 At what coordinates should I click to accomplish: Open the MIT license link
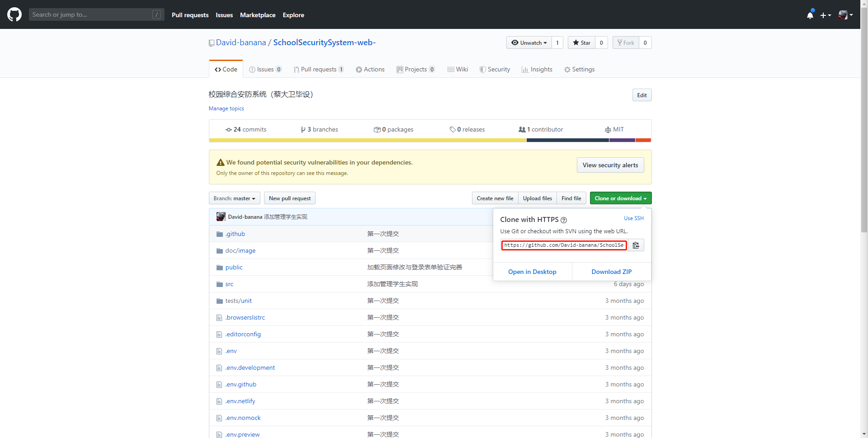tap(614, 129)
